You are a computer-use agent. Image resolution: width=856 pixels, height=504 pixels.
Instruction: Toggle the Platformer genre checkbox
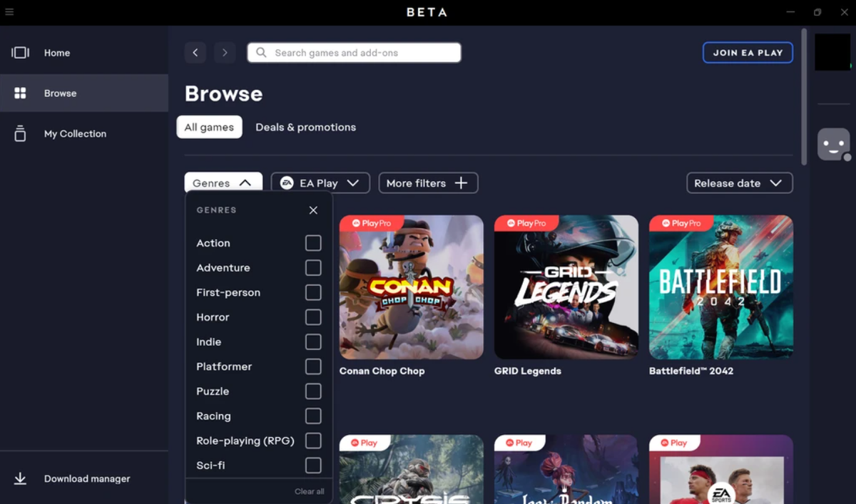coord(313,366)
